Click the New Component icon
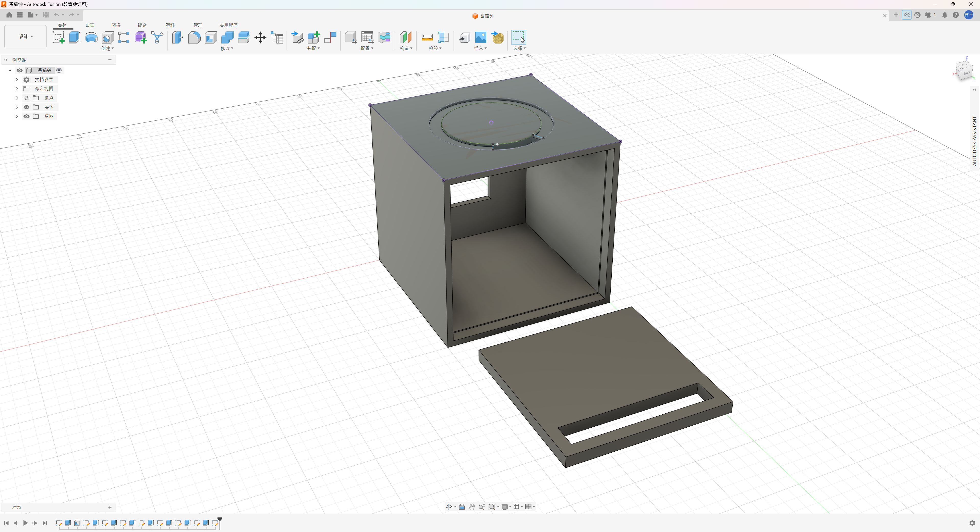 (314, 37)
